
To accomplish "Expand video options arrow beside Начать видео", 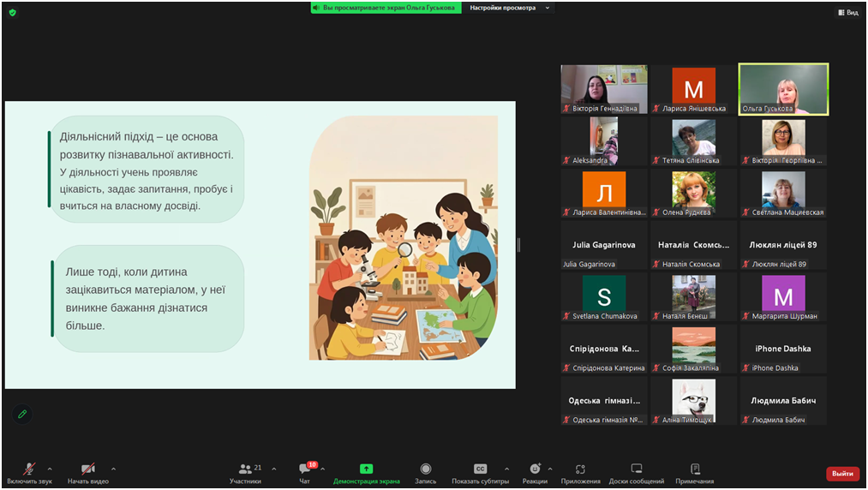I will [113, 469].
